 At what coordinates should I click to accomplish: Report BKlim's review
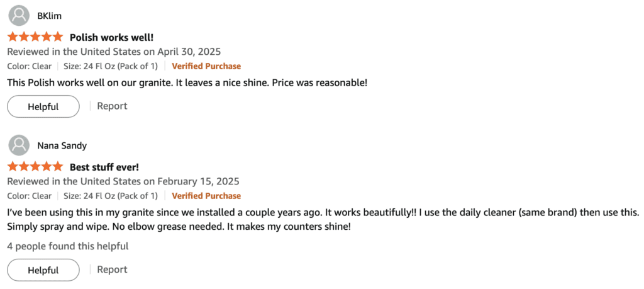[112, 106]
